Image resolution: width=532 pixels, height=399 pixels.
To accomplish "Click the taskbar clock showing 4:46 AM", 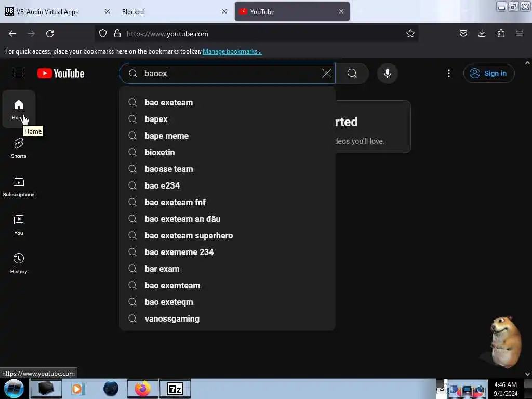I will (506, 389).
